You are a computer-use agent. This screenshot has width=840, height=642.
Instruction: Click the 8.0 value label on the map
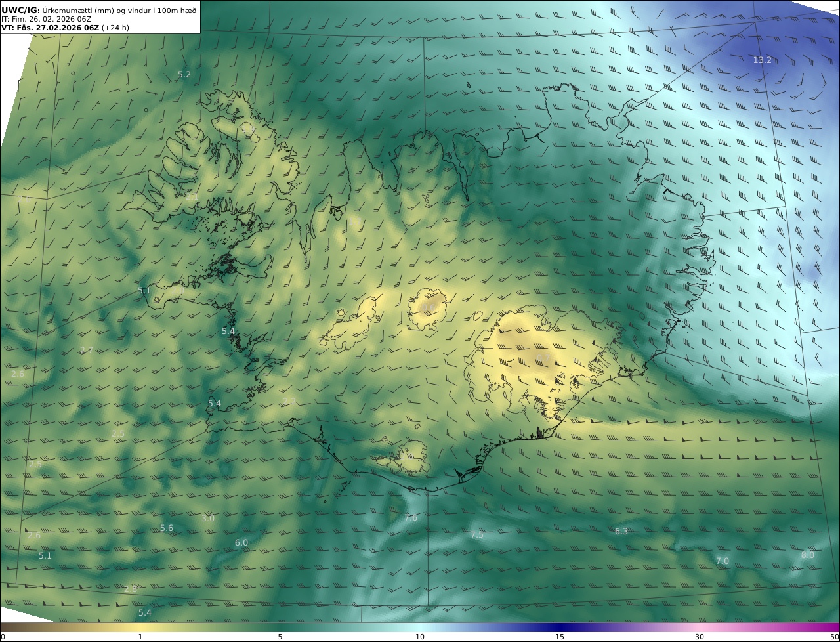point(807,555)
